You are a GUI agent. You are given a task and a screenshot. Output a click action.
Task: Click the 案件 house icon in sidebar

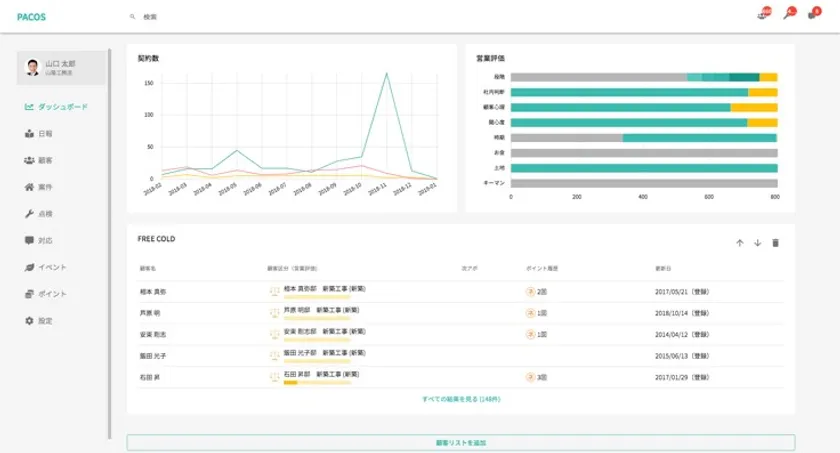pos(29,187)
